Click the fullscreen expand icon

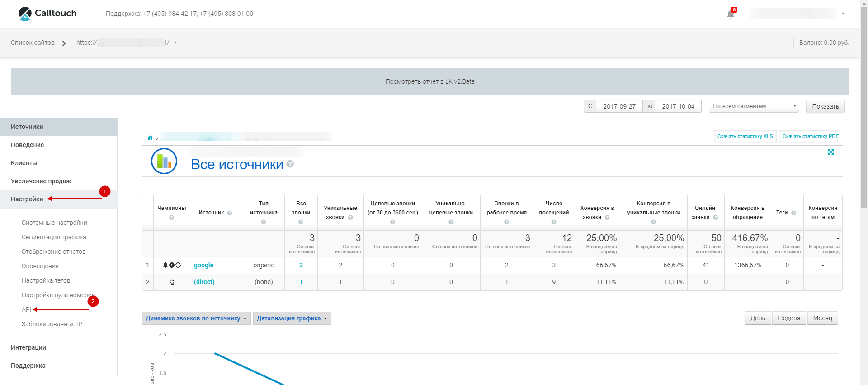(831, 152)
